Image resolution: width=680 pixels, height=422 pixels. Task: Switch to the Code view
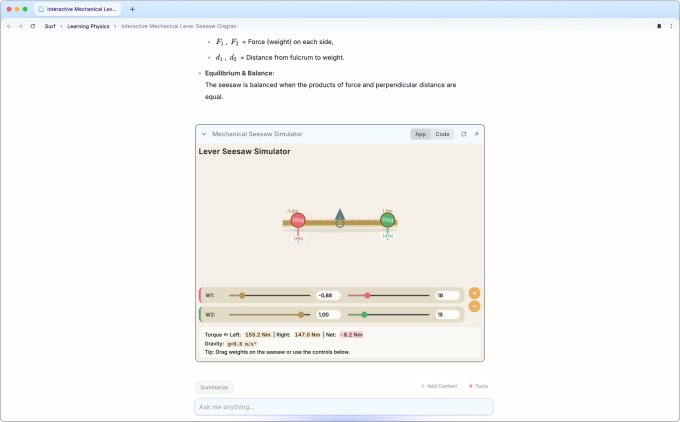tap(442, 134)
